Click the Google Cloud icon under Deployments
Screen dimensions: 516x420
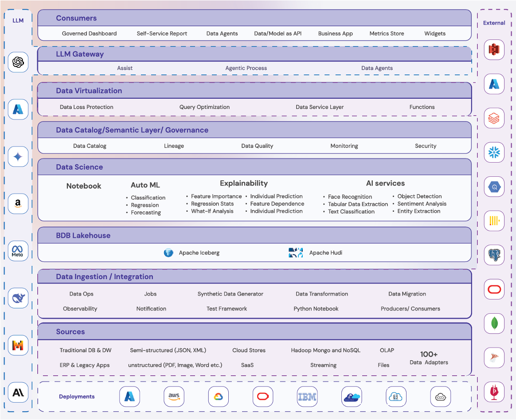[219, 397]
